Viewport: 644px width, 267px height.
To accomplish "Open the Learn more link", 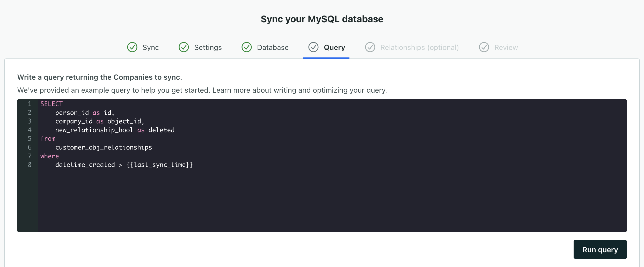I will 231,90.
